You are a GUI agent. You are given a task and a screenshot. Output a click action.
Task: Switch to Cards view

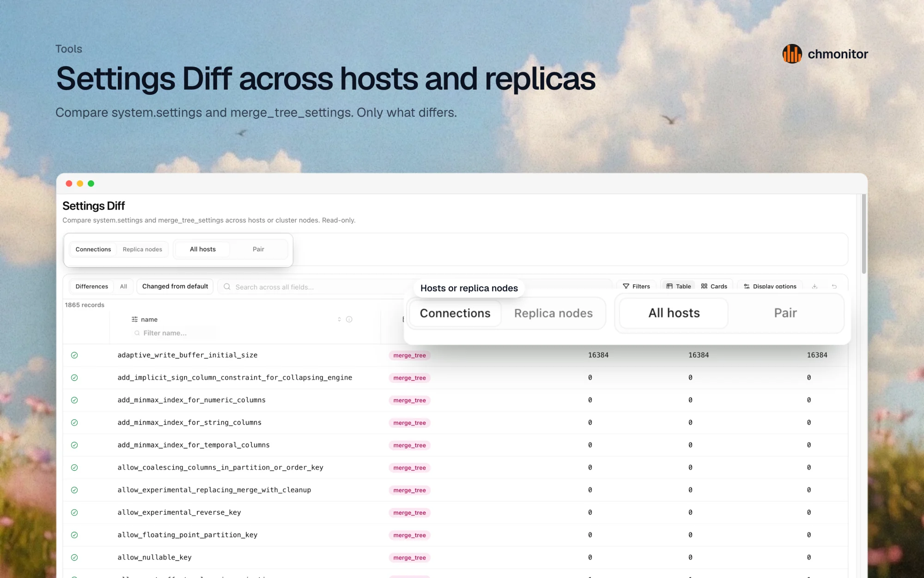pos(714,287)
